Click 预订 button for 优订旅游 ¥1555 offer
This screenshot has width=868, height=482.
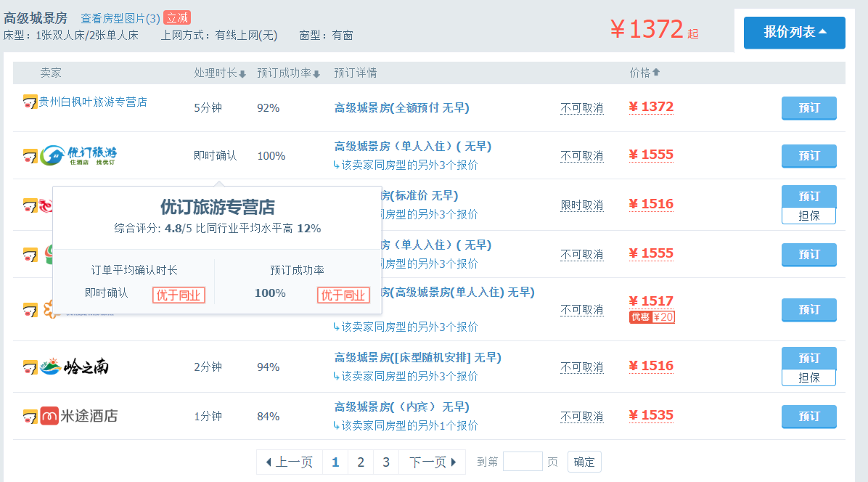pyautogui.click(x=808, y=155)
